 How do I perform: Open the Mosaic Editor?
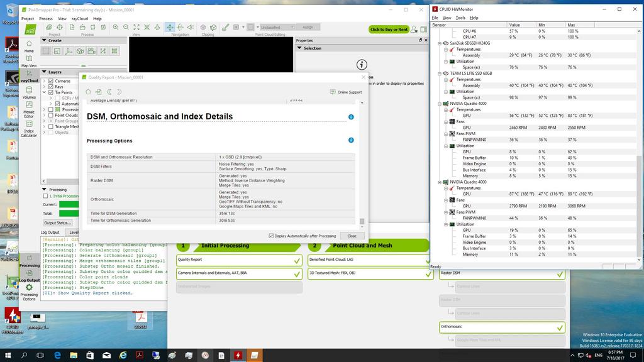point(29,109)
